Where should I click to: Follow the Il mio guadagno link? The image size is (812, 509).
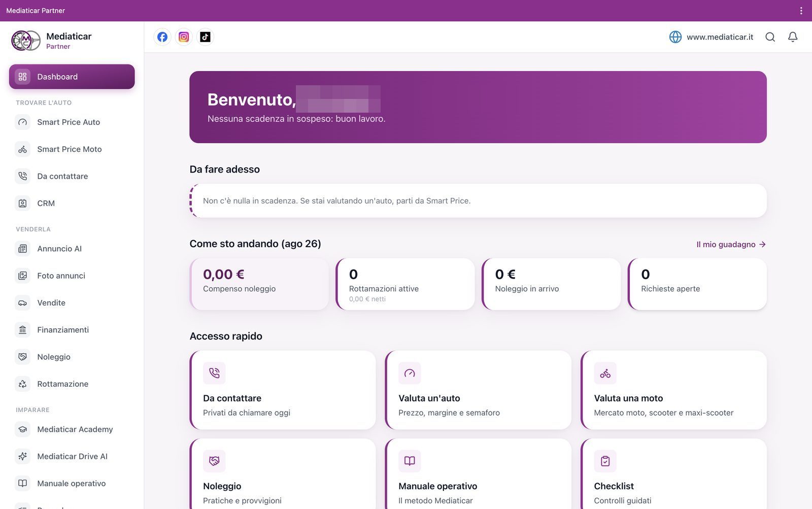(x=731, y=245)
